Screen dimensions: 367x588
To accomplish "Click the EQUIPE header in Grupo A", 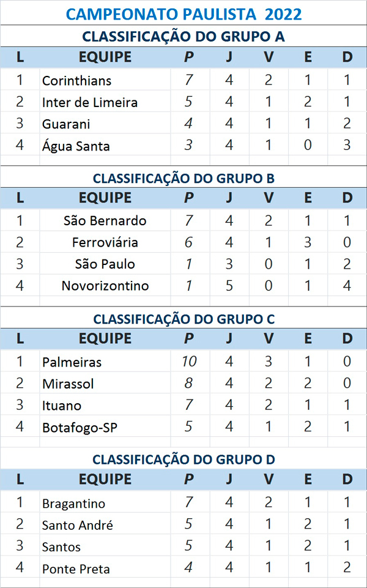I will coord(105,58).
